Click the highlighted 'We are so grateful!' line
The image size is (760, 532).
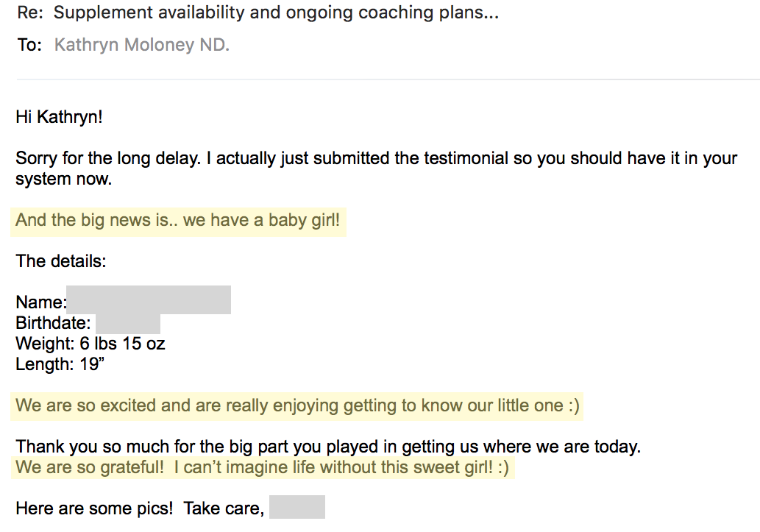263,467
